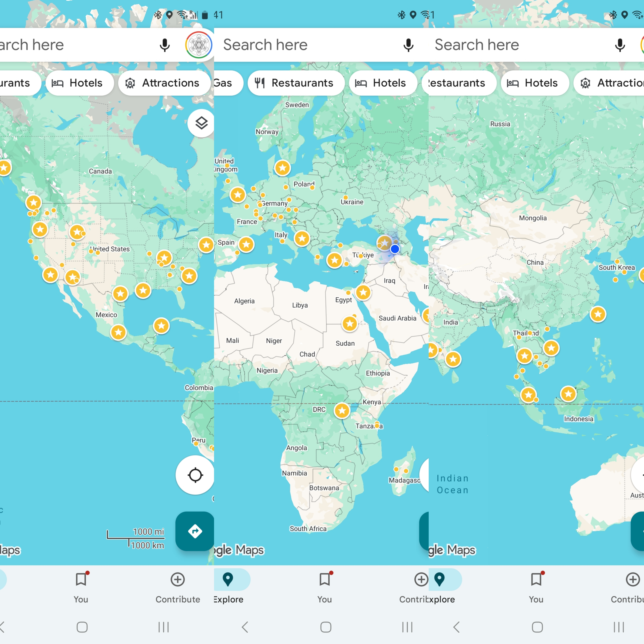Image resolution: width=644 pixels, height=644 pixels.
Task: Click the South Korea label on the map
Action: coord(617,268)
